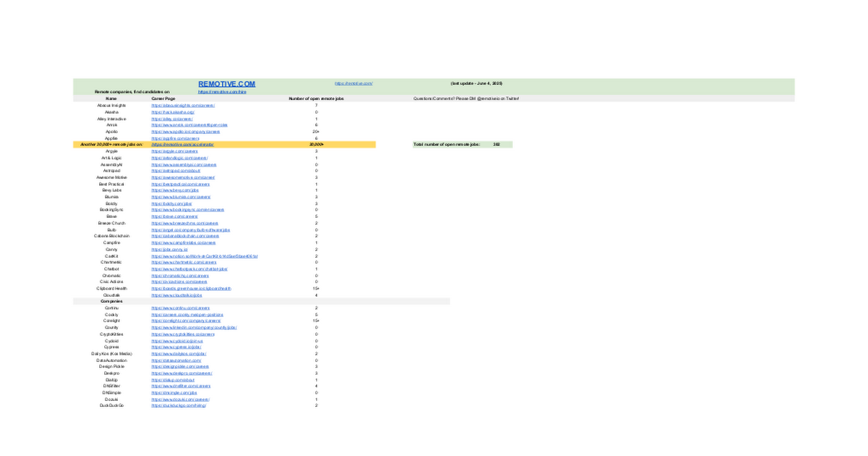The width and height of the screenshot is (868, 456).
Task: Select the "15+" job count for Corelight
Action: (316, 321)
